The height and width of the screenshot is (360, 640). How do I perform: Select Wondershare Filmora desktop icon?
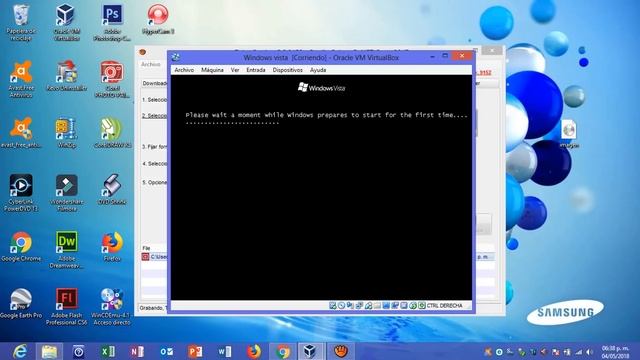(67, 193)
